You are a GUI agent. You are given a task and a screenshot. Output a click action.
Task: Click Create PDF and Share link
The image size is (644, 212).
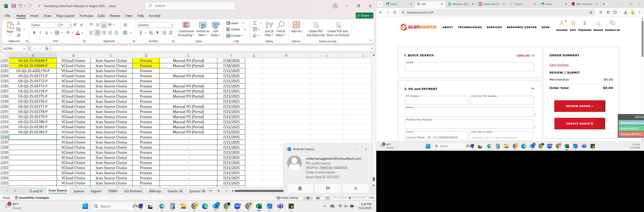point(316,29)
